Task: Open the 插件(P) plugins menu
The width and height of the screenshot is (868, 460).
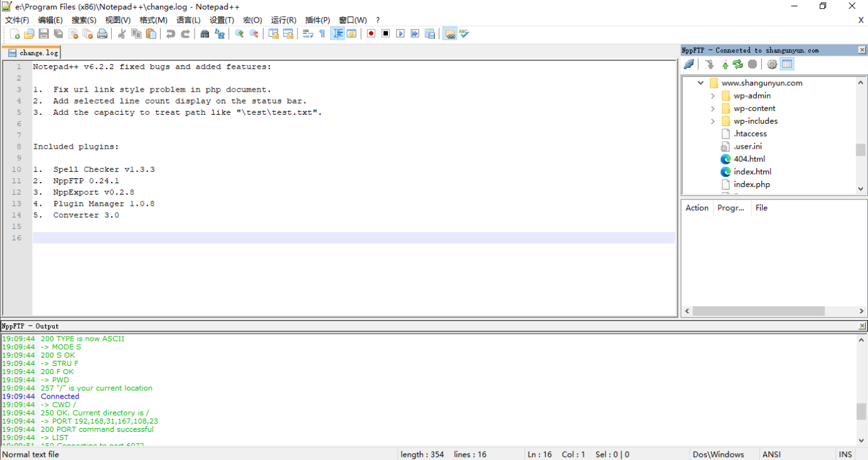Action: (317, 20)
